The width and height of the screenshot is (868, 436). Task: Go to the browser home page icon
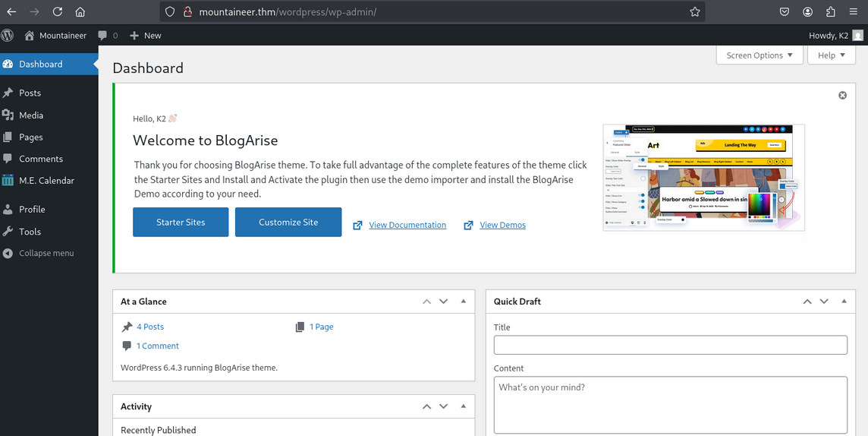click(80, 12)
